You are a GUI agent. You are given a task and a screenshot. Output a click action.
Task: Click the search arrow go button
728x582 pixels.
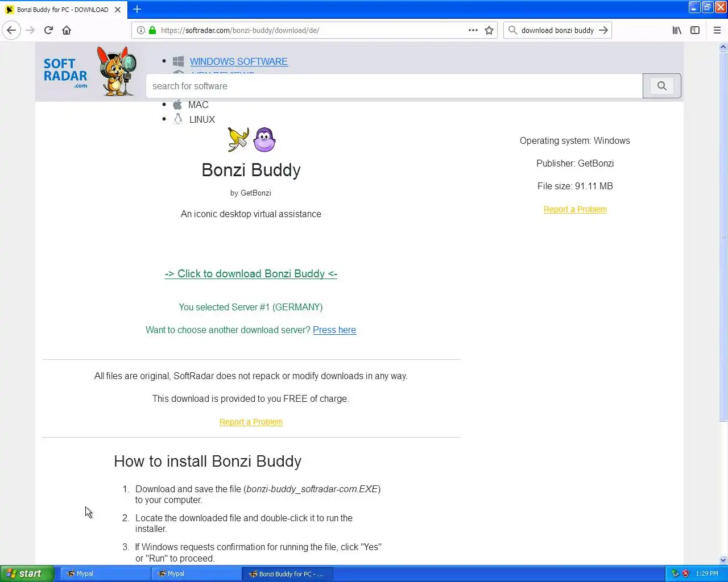pos(603,30)
